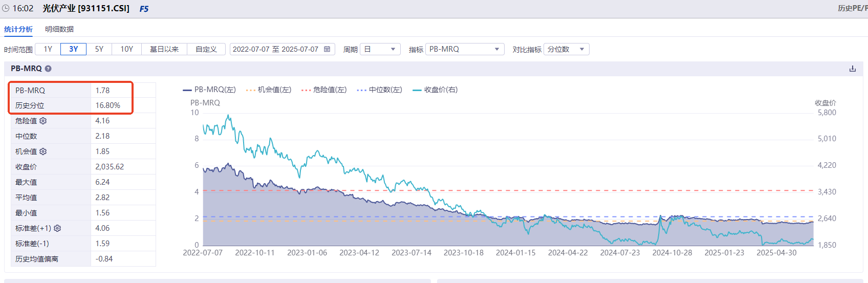Open settings gear next to 机会值
This screenshot has height=283, width=868.
(x=43, y=151)
